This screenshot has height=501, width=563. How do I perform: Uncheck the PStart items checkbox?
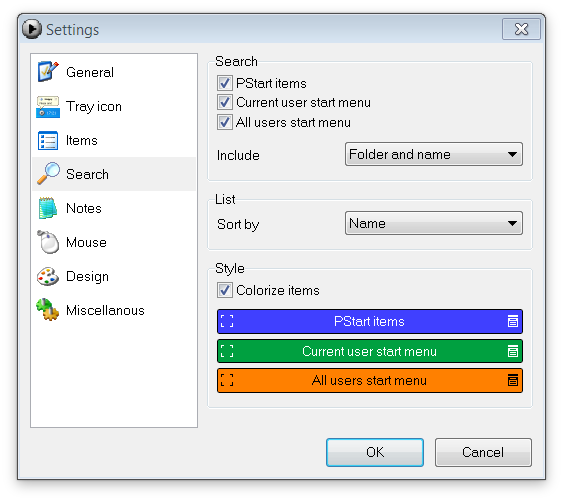pos(225,83)
